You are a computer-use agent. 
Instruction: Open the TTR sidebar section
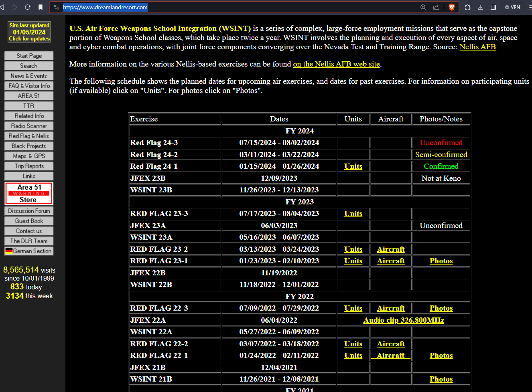click(x=29, y=106)
